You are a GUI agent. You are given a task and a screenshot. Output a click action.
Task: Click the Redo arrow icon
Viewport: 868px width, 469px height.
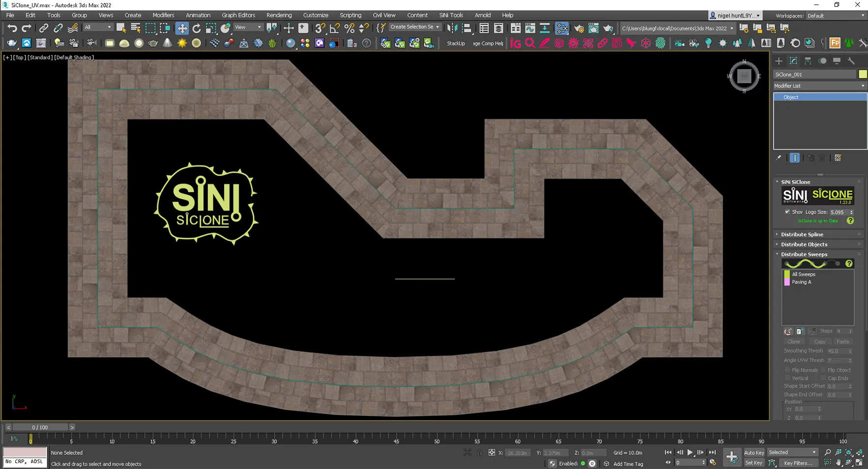pos(27,28)
